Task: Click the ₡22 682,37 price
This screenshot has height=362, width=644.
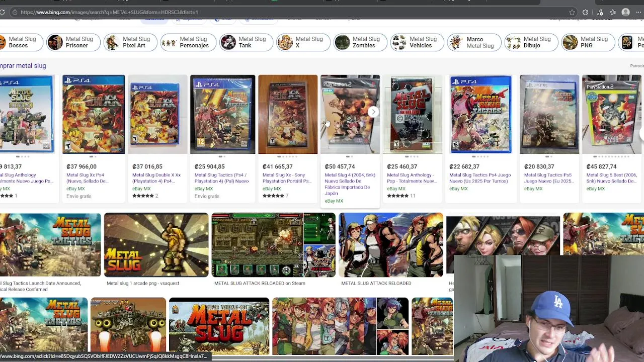Action: click(x=464, y=166)
